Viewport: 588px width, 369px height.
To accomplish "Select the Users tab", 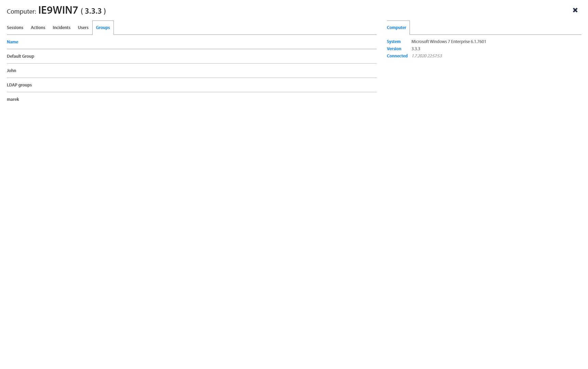I will (x=83, y=28).
